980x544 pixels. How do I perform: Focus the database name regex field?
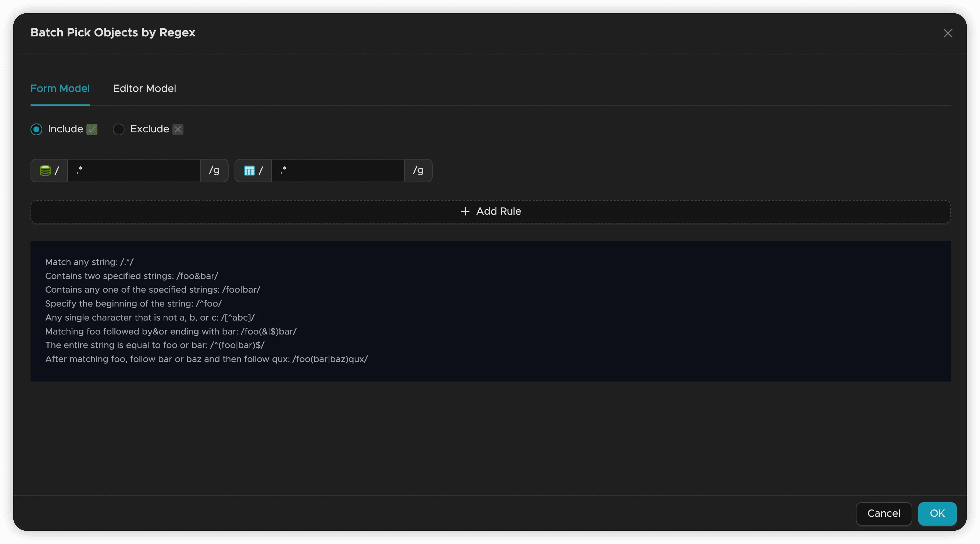pyautogui.click(x=134, y=171)
